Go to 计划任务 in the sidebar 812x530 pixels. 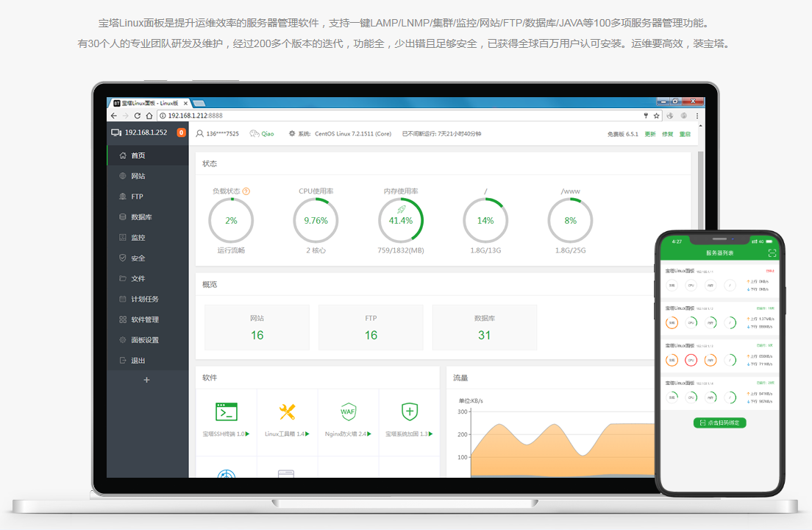144,299
